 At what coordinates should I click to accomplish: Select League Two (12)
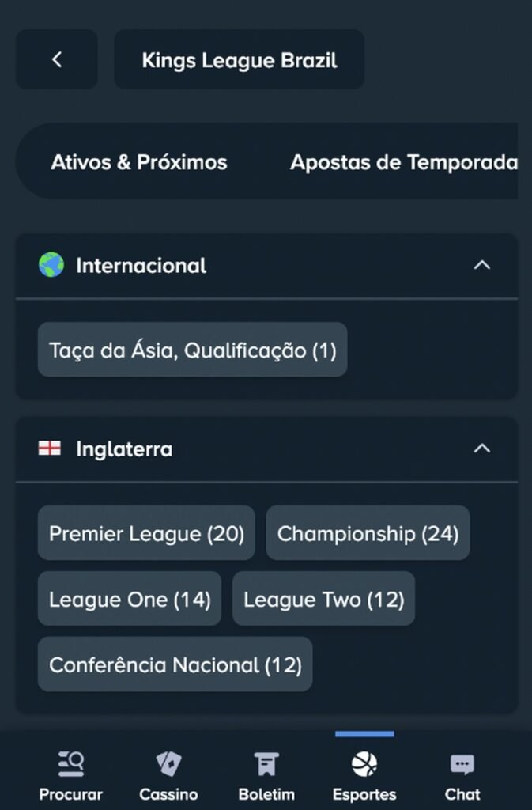323,599
